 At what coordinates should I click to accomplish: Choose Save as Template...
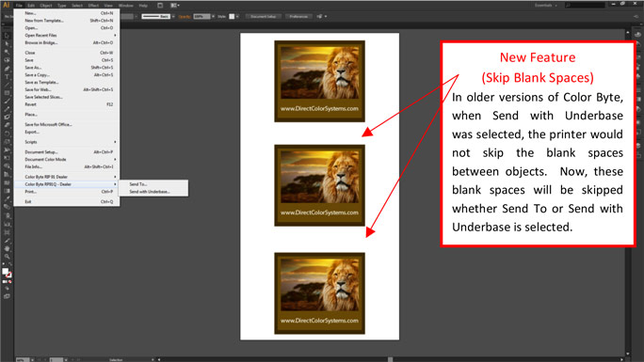point(67,82)
